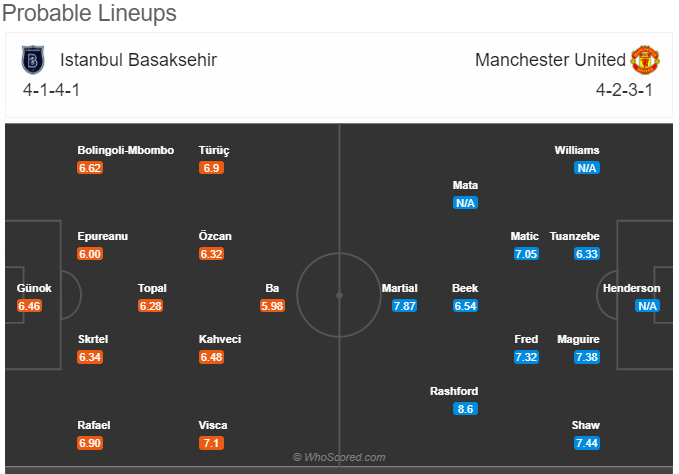
Task: Select Martial's 7.87 rating badge
Action: click(404, 306)
